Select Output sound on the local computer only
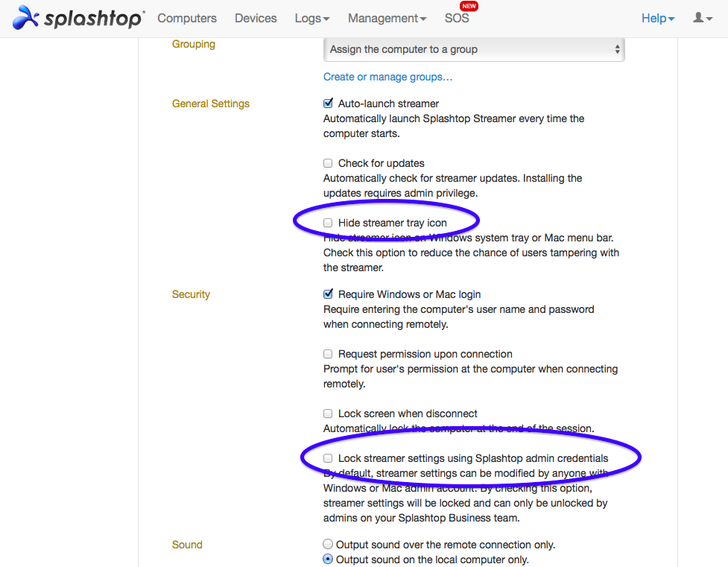The image size is (728, 567). pos(329,559)
